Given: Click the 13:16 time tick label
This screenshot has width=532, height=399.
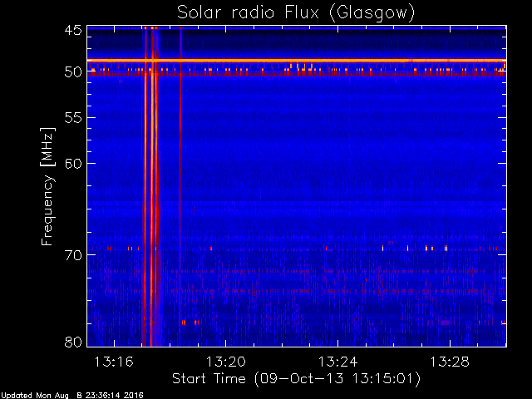Looking at the screenshot, I should tap(114, 362).
